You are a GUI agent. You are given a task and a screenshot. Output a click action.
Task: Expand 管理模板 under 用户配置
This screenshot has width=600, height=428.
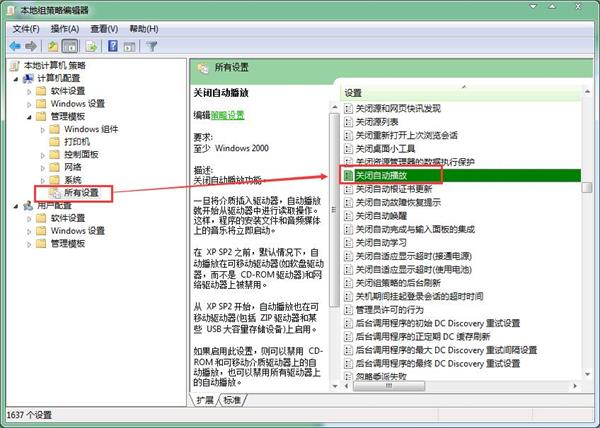click(29, 244)
